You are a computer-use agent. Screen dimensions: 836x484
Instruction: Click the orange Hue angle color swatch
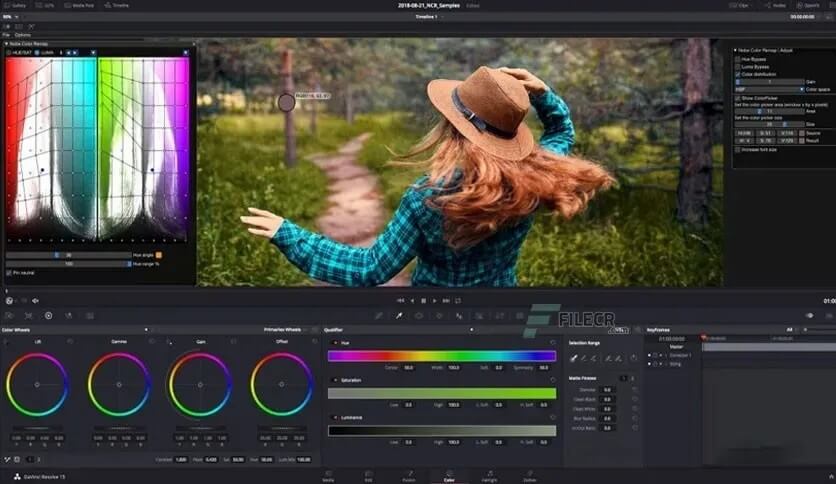coord(158,255)
